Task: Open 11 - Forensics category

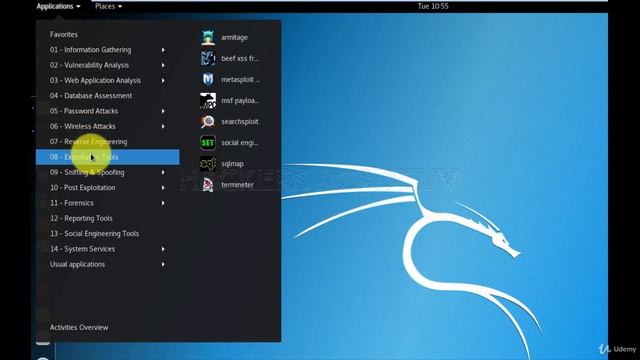Action: tap(108, 203)
